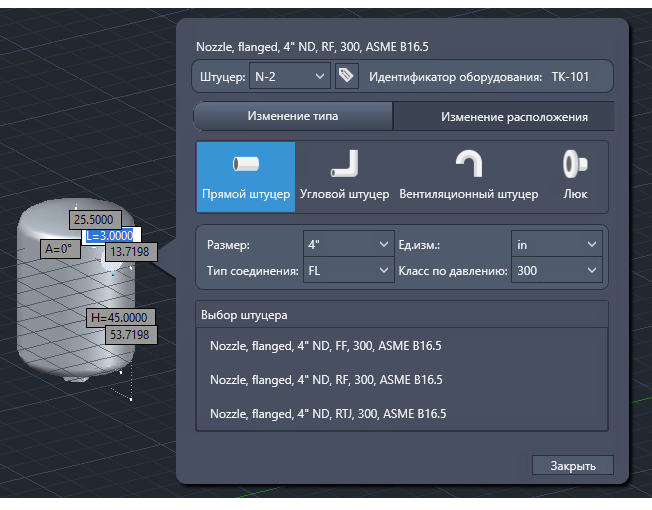Image resolution: width=652 pixels, height=510 pixels.
Task: Click the Закрыть button
Action: 573,466
